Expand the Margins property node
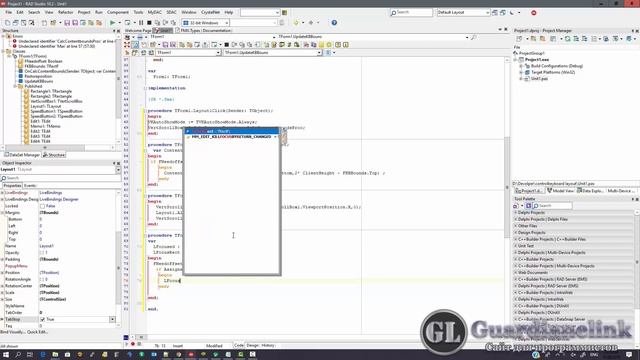The width and height of the screenshot is (640, 360). [2, 213]
